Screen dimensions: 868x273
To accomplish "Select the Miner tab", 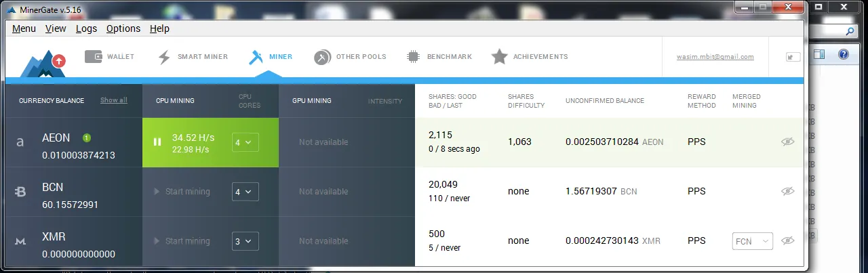I will click(271, 57).
